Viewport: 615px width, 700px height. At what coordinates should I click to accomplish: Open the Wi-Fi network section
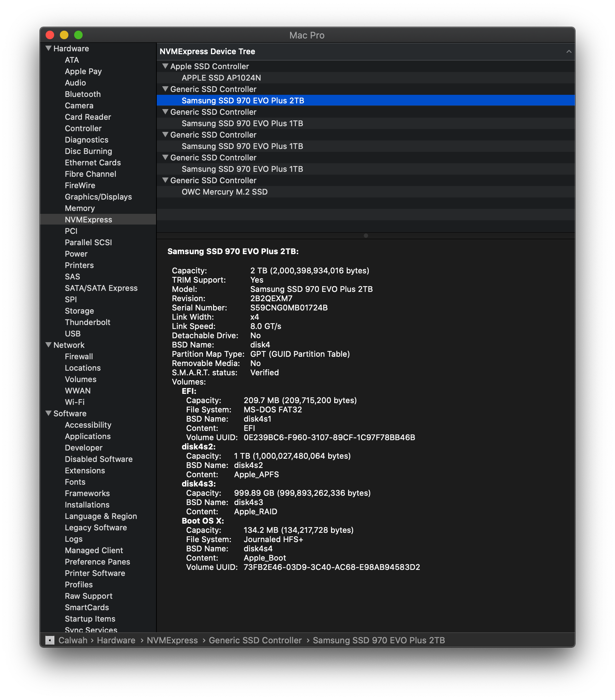(75, 402)
